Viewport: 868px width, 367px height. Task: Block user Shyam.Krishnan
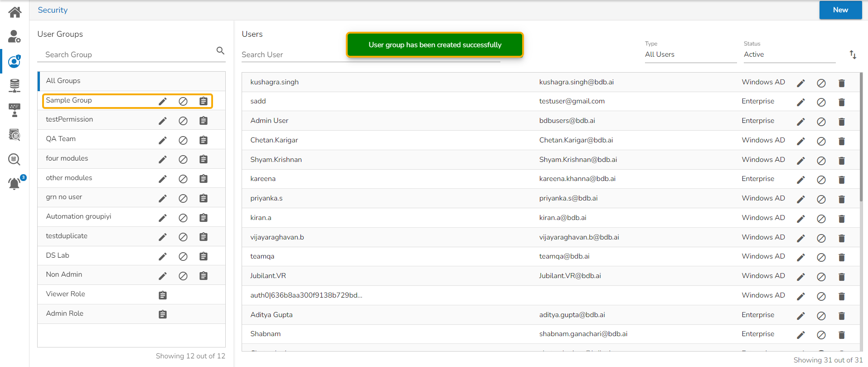(x=821, y=161)
